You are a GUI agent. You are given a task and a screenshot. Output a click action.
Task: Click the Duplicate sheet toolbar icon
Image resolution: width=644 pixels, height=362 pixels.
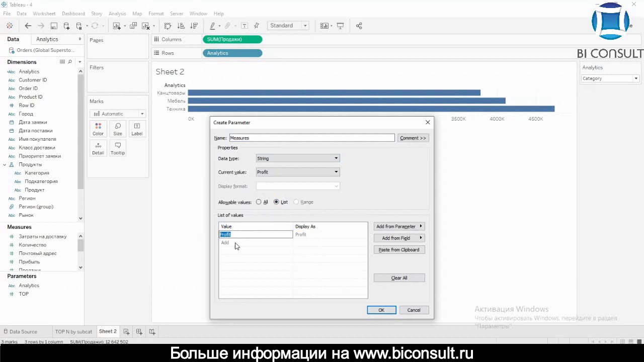click(133, 26)
